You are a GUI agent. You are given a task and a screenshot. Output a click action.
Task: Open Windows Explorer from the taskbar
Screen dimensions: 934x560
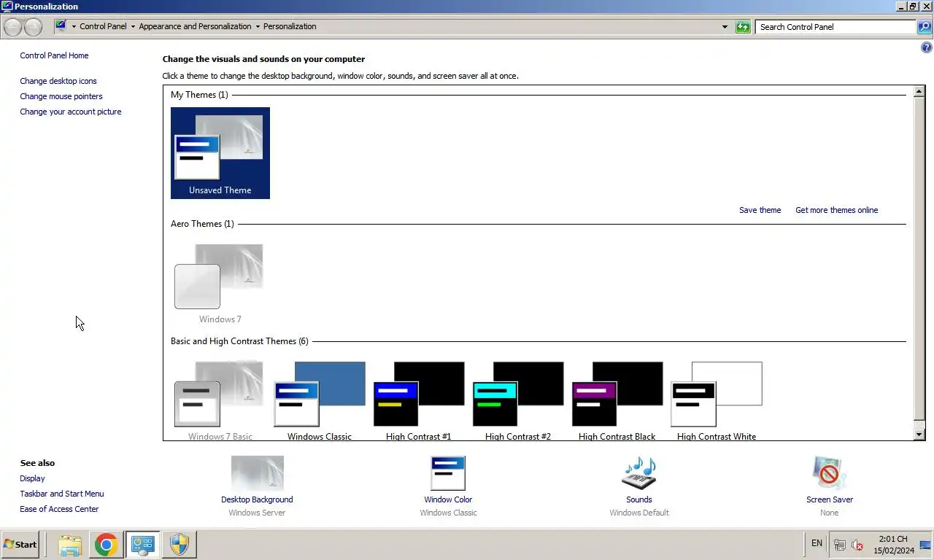click(70, 545)
